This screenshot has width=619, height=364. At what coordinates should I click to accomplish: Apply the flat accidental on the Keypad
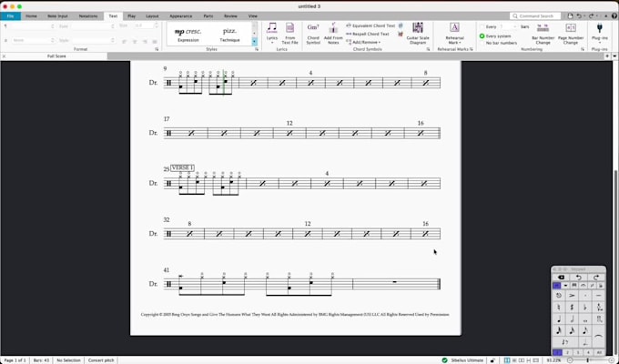coord(584,308)
